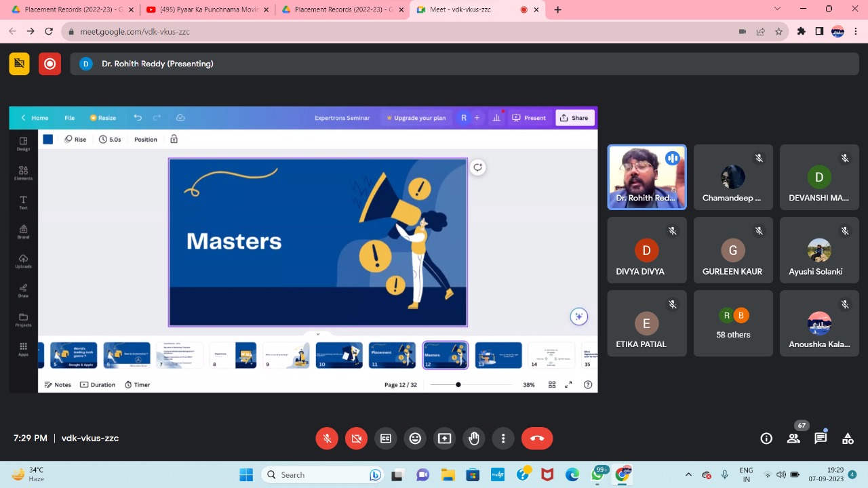Reload the Google Meet page
The height and width of the screenshot is (488, 868).
(49, 31)
